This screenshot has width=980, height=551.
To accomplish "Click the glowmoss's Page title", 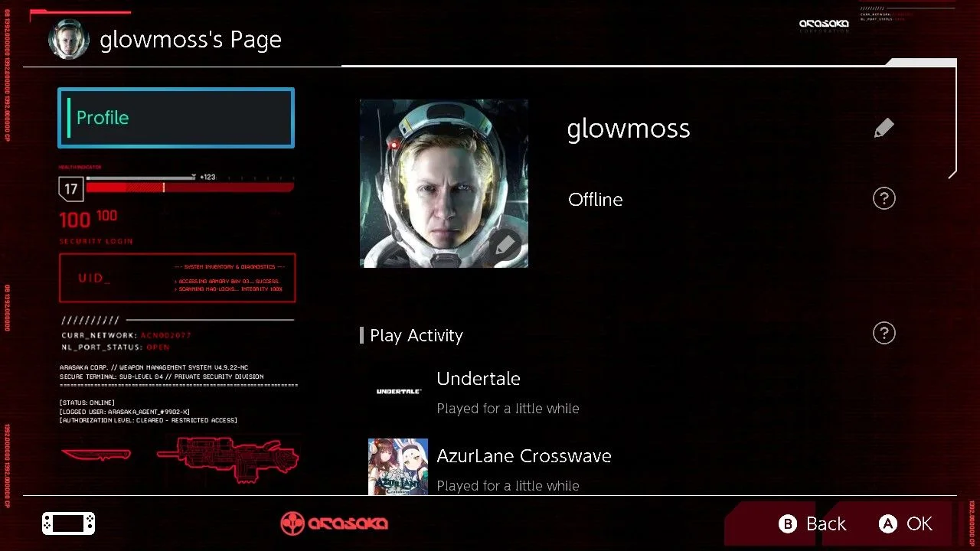I will (x=191, y=40).
